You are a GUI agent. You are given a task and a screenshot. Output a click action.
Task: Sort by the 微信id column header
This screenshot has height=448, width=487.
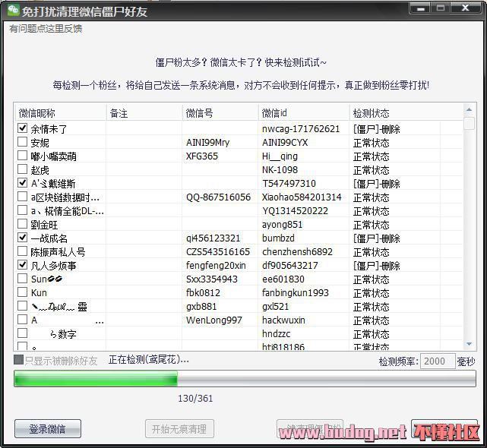(304, 113)
